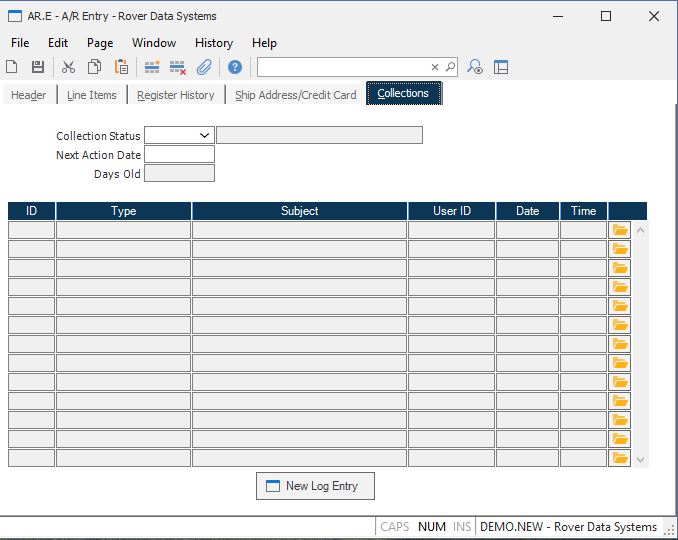Click the Copy icon in toolbar
This screenshot has height=540, width=678.
(94, 67)
